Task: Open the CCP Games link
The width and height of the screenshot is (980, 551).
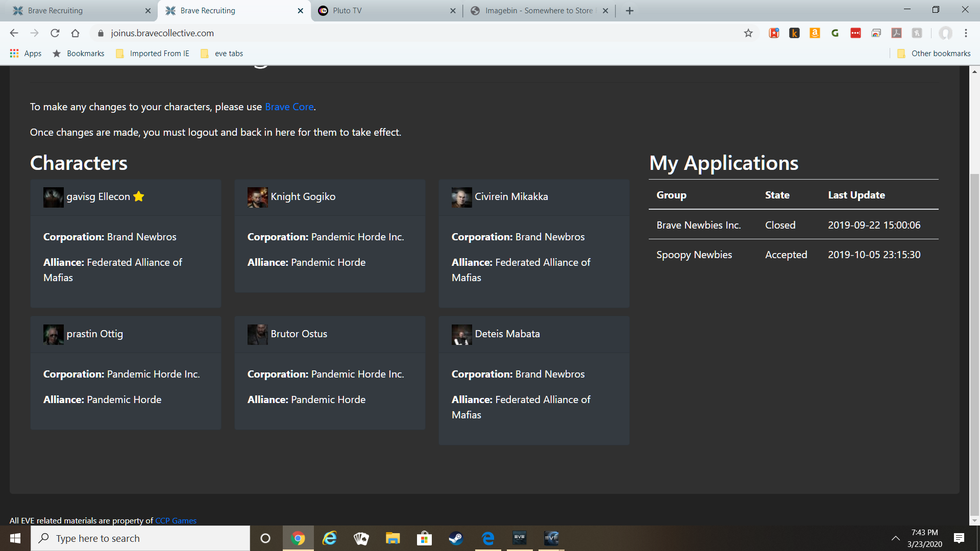Action: [x=176, y=520]
